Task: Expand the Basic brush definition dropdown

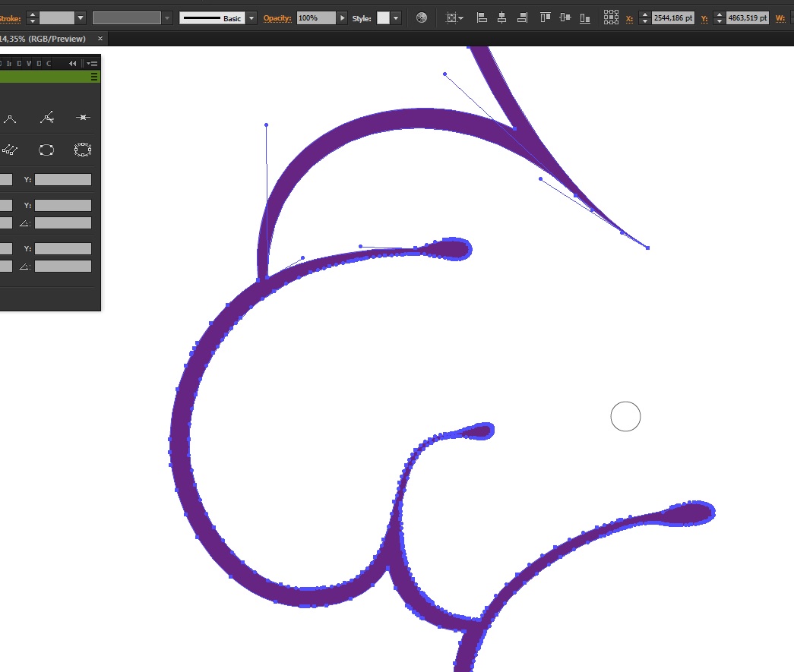Action: pos(251,18)
